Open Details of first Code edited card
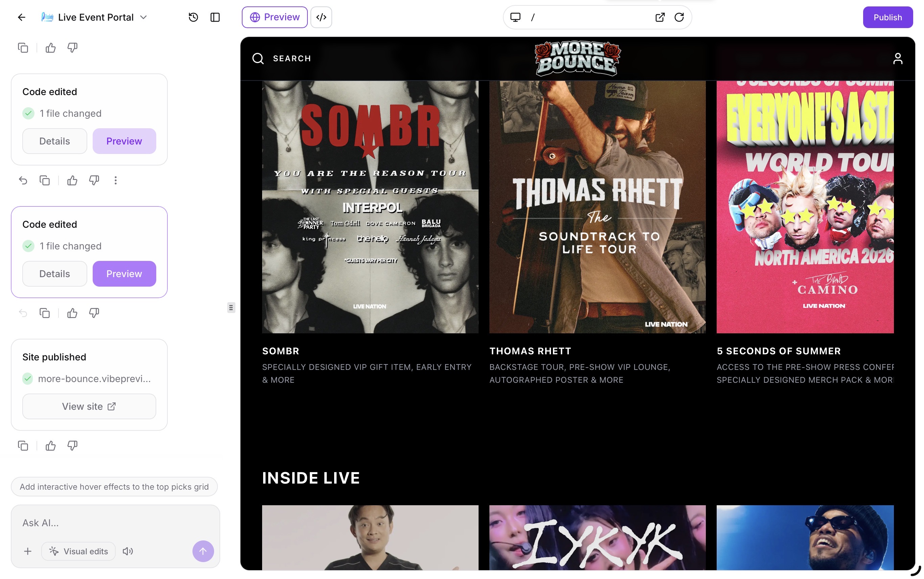 tap(55, 141)
